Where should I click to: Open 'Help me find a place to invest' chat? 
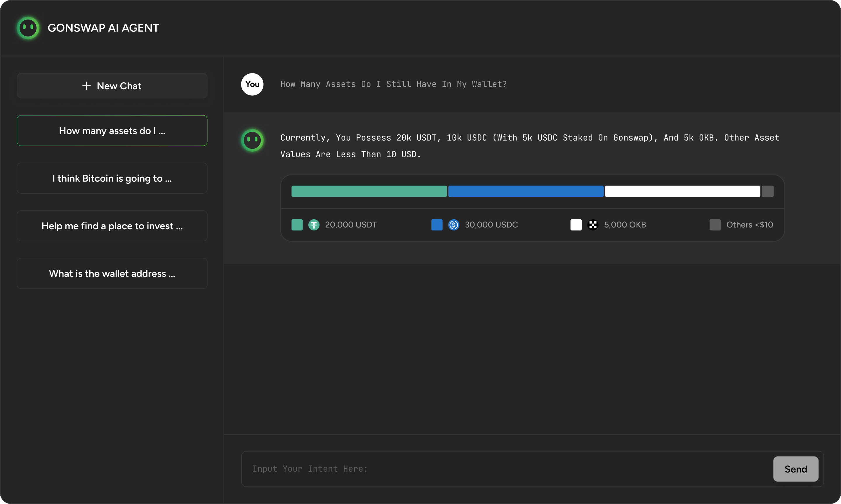(x=112, y=226)
